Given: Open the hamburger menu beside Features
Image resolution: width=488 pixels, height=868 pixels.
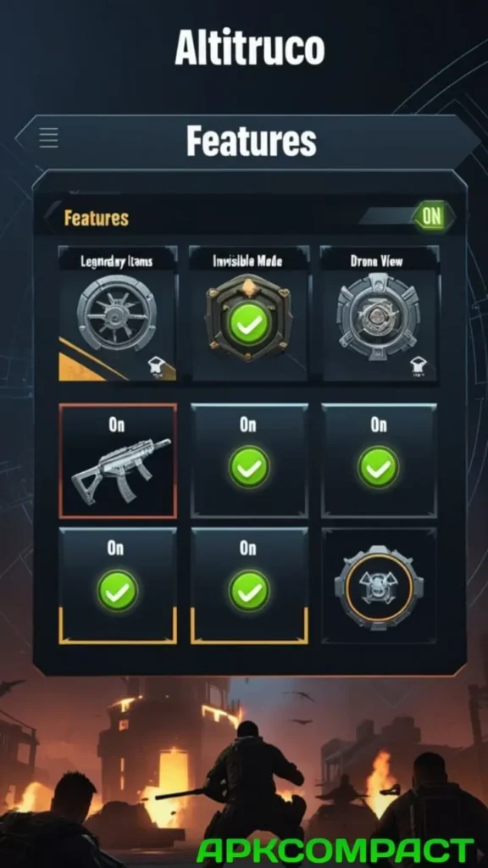Looking at the screenshot, I should click(x=48, y=137).
